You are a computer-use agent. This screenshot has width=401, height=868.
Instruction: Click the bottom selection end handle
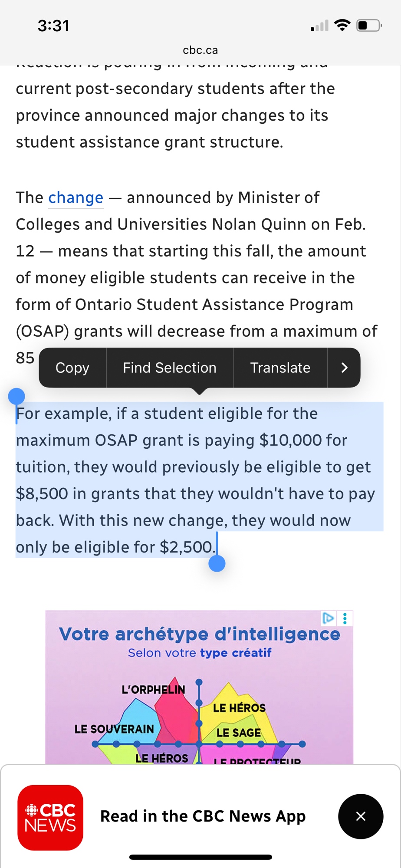click(x=217, y=563)
